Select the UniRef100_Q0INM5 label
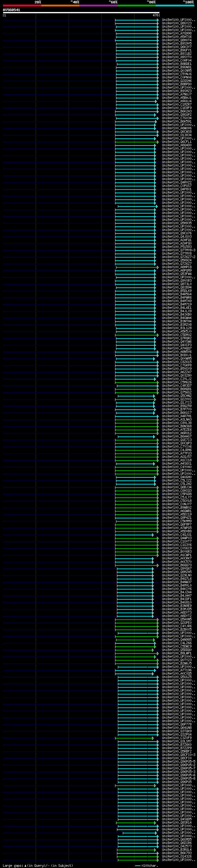Viewport: 197px width, 868px height. [x=177, y=71]
